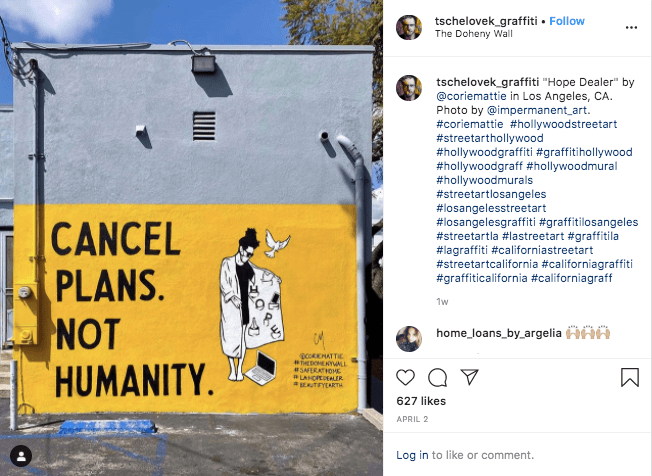The image size is (652, 476).
Task: Open #streetartlosangeles hashtag
Action: click(x=491, y=194)
